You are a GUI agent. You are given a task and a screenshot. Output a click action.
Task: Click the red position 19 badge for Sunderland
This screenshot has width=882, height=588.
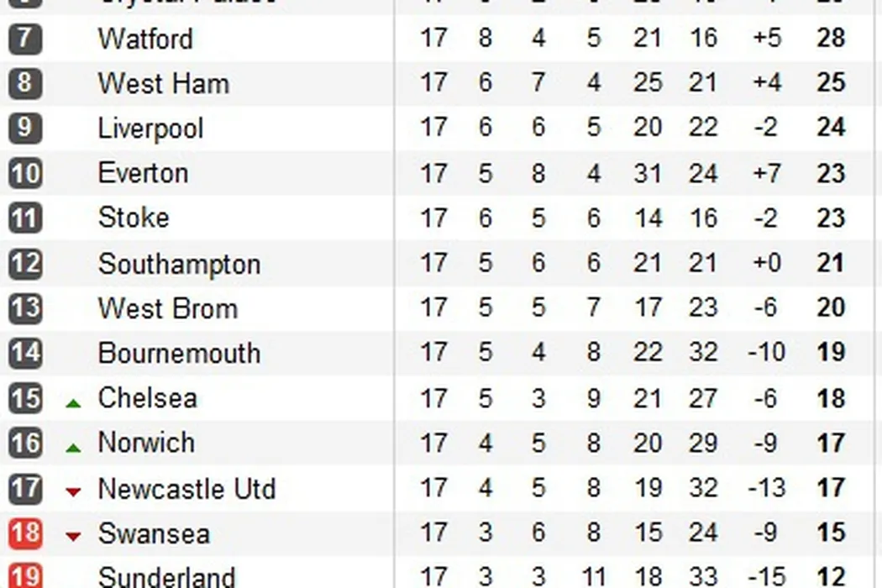(24, 576)
